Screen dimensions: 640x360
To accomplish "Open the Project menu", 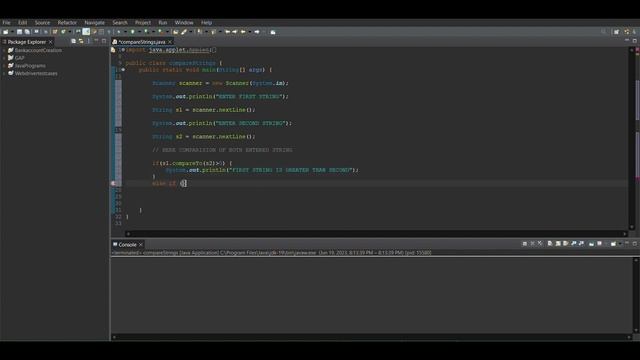I will (x=143, y=22).
